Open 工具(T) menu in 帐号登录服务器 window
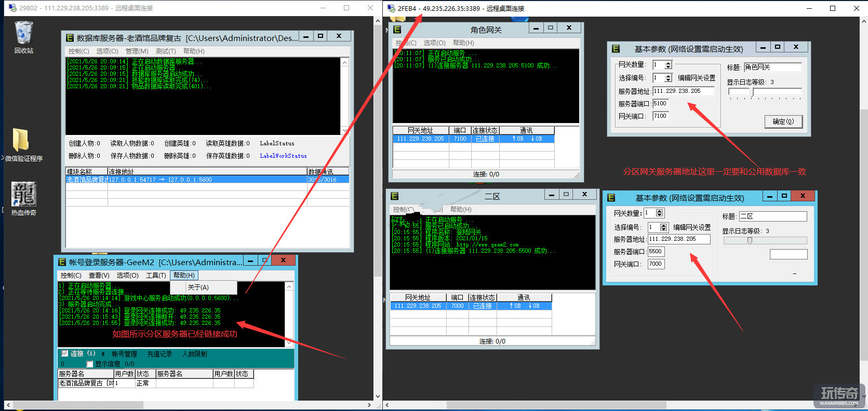This screenshot has height=411, width=868. click(x=156, y=276)
